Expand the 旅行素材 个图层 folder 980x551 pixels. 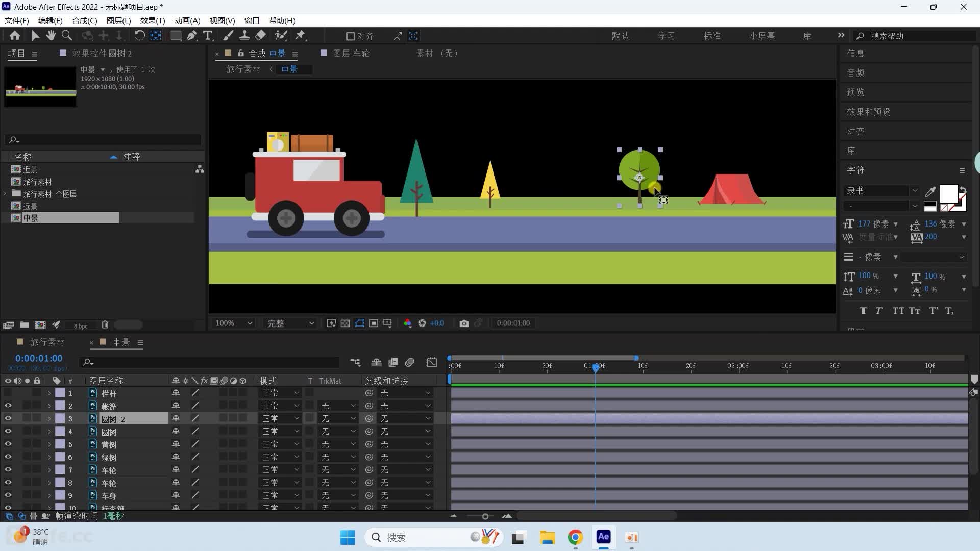[x=5, y=194]
